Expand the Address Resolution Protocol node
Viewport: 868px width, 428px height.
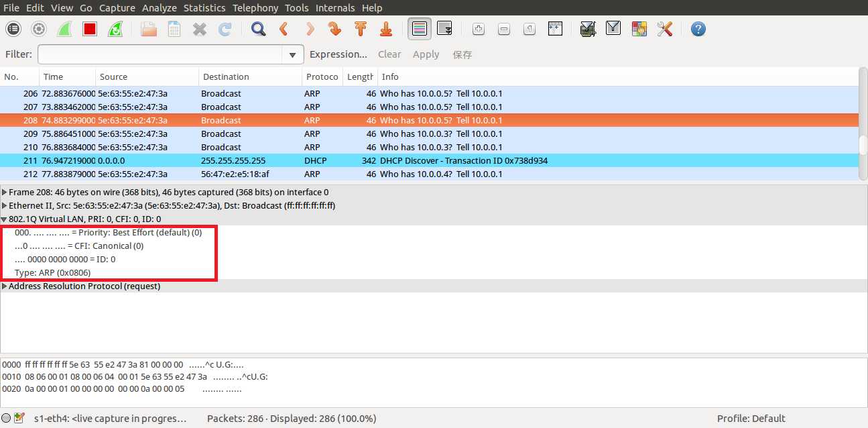coord(5,286)
